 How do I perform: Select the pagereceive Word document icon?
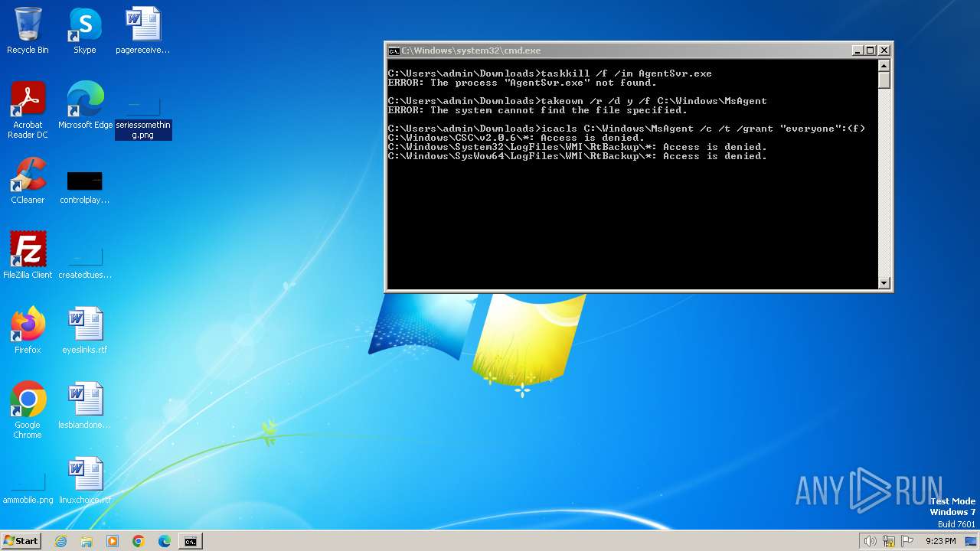143,31
